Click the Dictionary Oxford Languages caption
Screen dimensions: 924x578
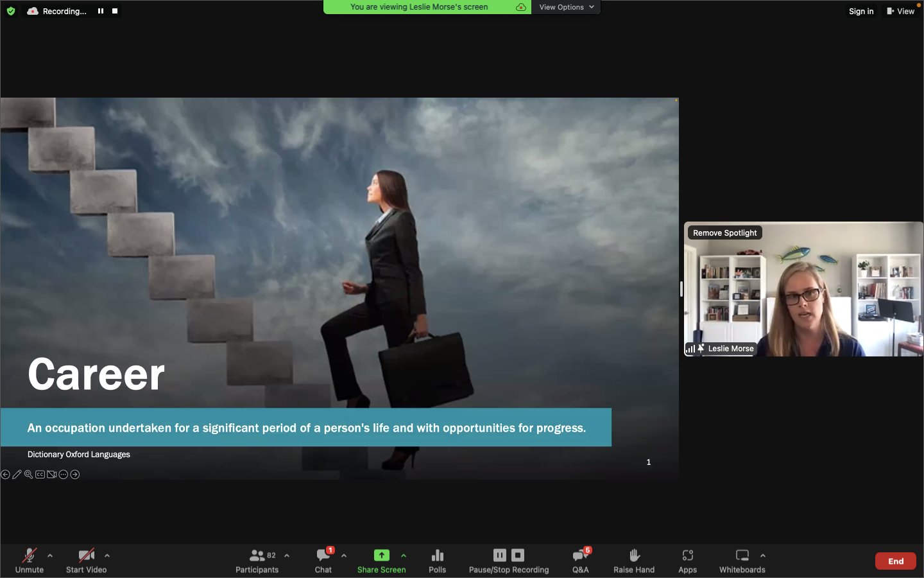[x=79, y=454]
